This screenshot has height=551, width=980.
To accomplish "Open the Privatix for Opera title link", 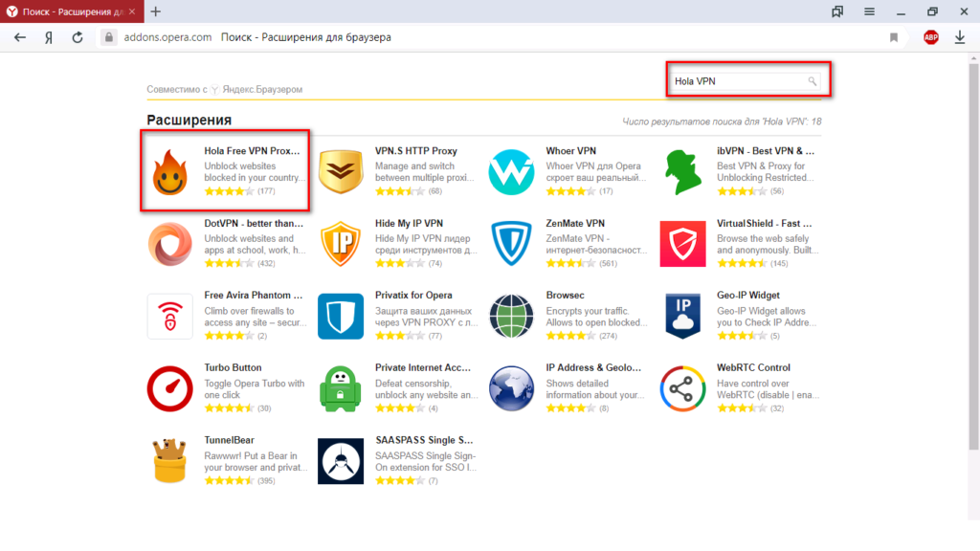I will coord(413,296).
